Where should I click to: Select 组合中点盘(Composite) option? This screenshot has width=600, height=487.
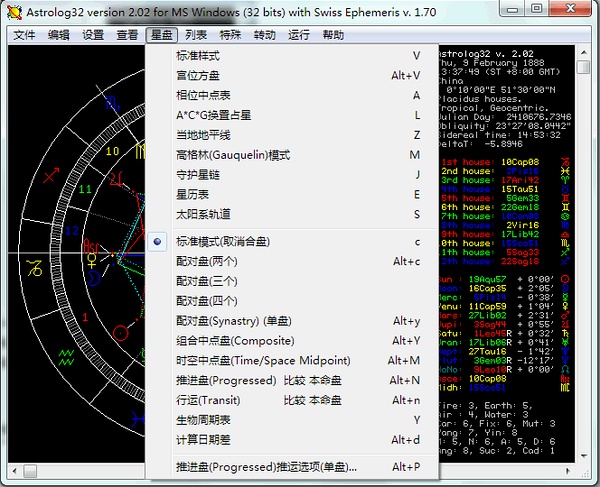click(x=235, y=341)
